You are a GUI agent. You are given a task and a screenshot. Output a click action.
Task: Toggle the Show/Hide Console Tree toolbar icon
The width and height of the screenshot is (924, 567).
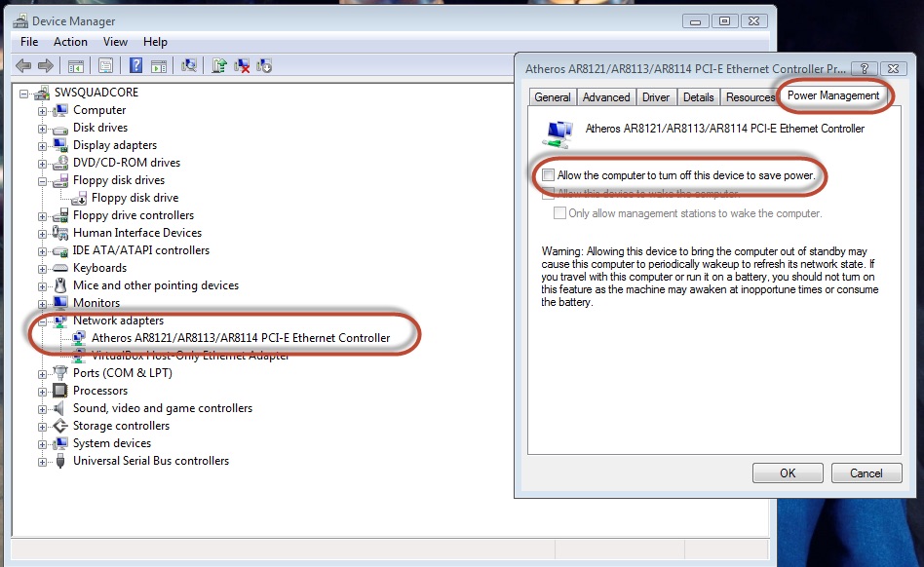pyautogui.click(x=75, y=66)
